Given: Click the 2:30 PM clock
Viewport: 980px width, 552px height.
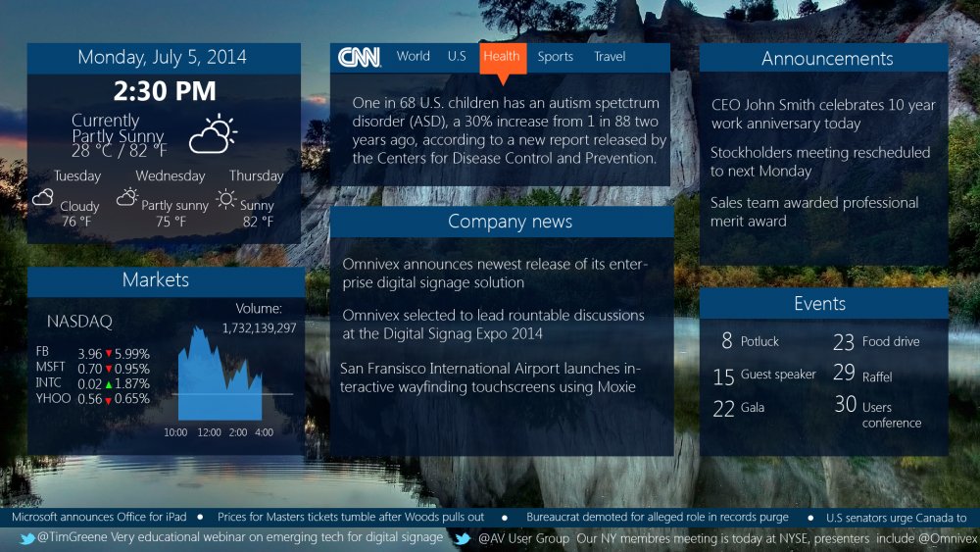Looking at the screenshot, I should 165,91.
